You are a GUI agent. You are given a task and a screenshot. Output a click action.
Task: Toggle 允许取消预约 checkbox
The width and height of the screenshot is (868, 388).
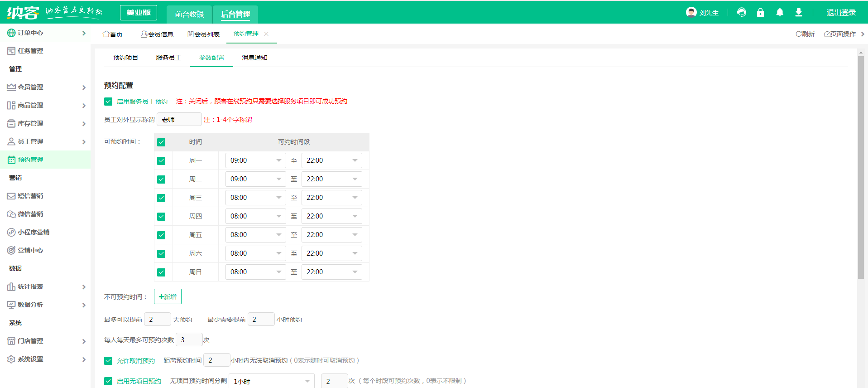click(x=108, y=361)
